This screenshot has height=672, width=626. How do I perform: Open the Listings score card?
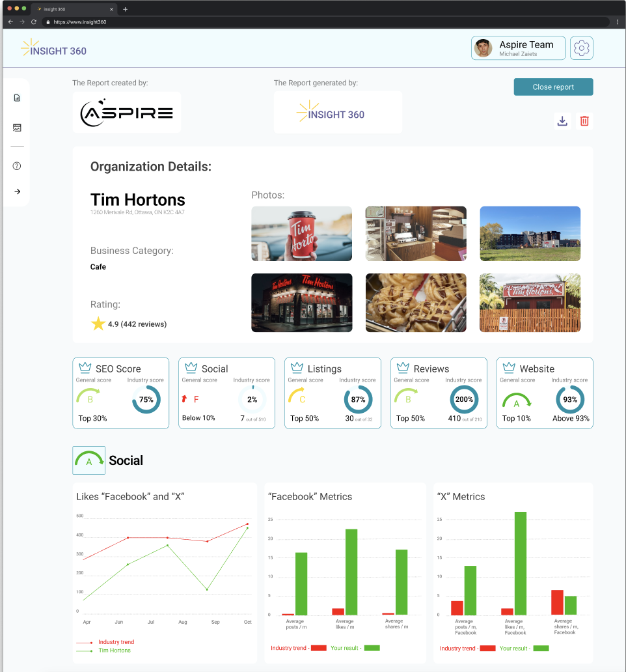pyautogui.click(x=333, y=393)
